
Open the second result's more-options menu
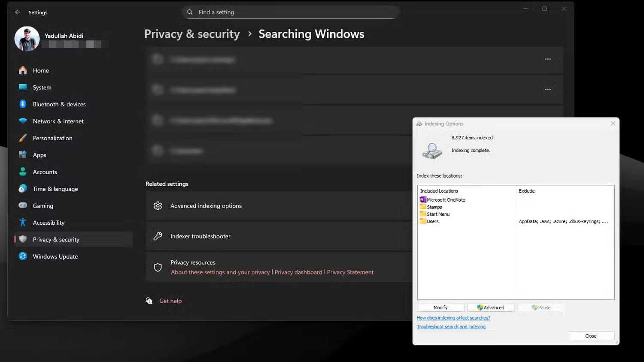548,89
